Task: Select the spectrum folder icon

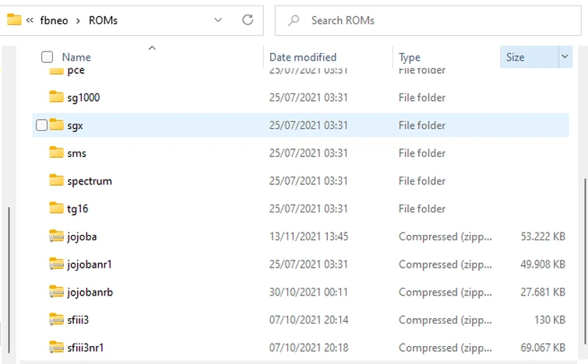Action: click(x=56, y=180)
